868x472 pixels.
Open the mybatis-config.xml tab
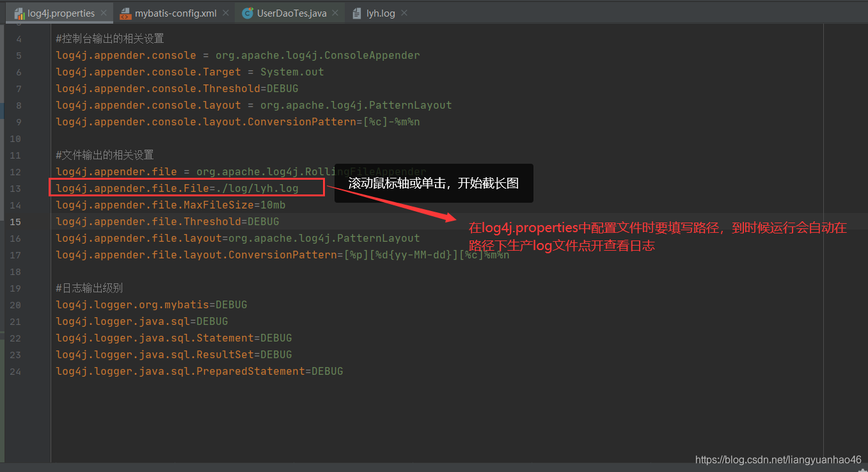175,13
